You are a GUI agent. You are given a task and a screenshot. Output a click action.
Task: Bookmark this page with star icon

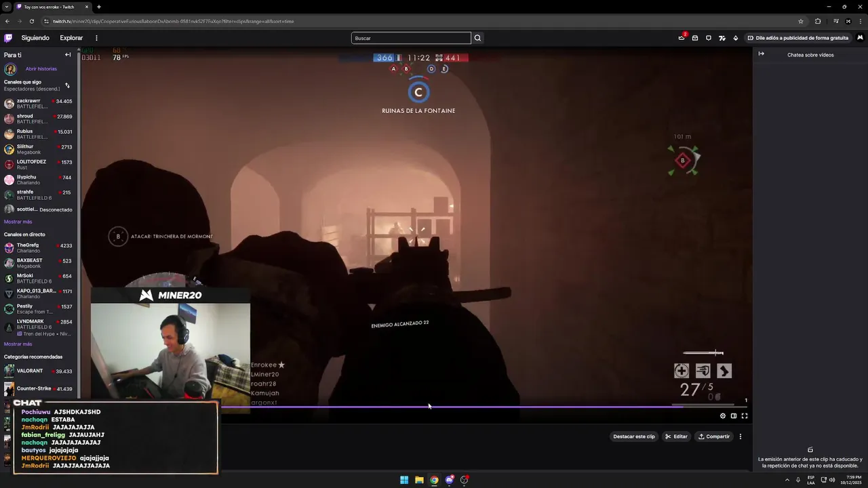(x=801, y=21)
